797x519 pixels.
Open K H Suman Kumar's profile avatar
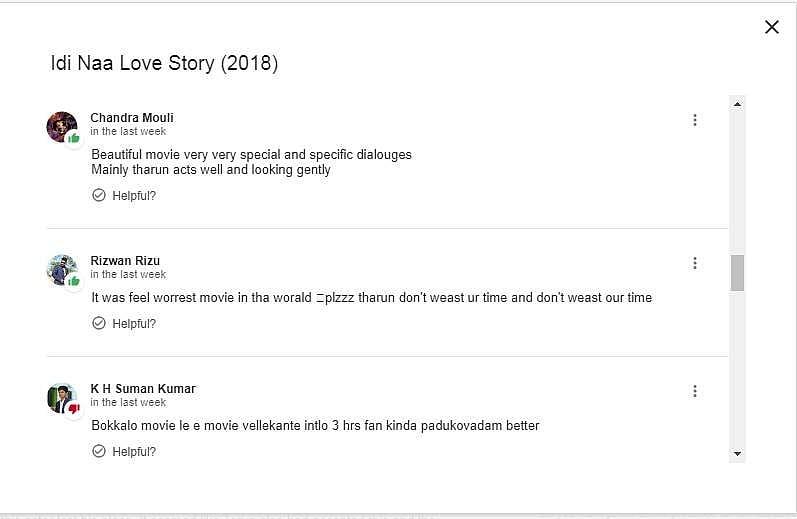click(x=60, y=396)
